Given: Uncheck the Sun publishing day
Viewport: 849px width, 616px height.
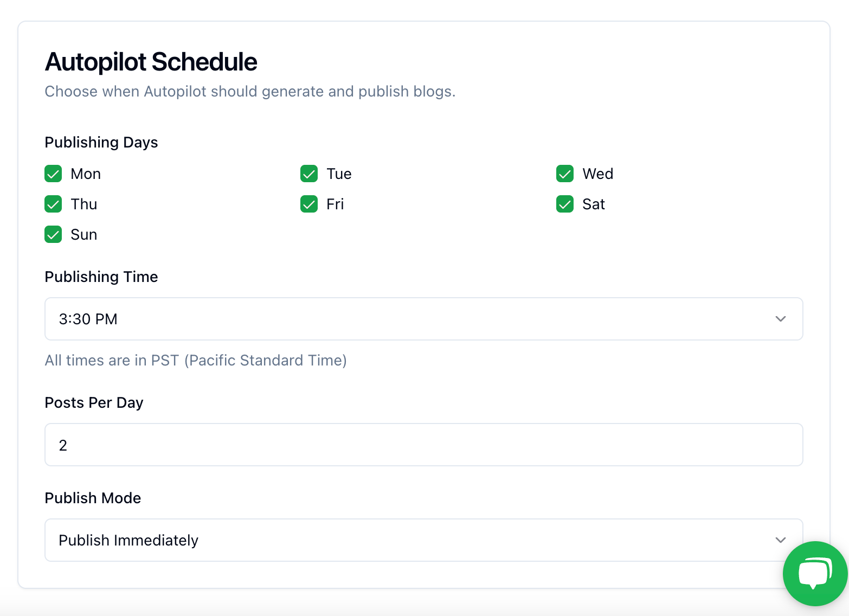Looking at the screenshot, I should [x=53, y=235].
